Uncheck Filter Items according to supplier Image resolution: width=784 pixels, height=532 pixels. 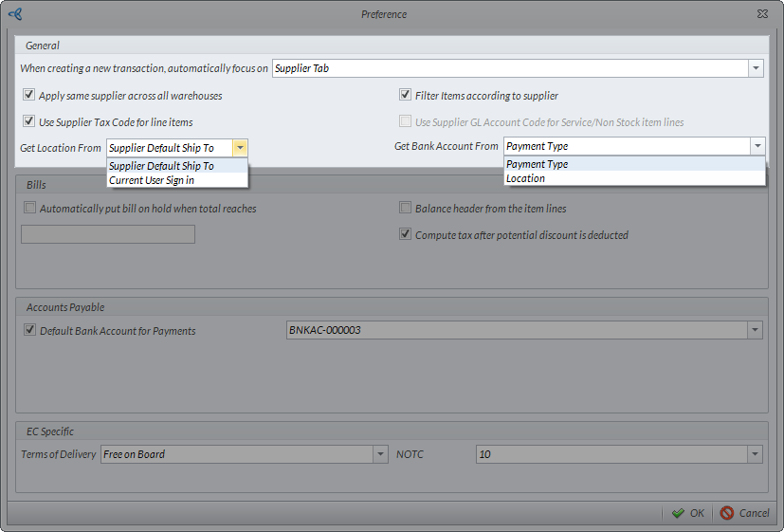tap(406, 96)
